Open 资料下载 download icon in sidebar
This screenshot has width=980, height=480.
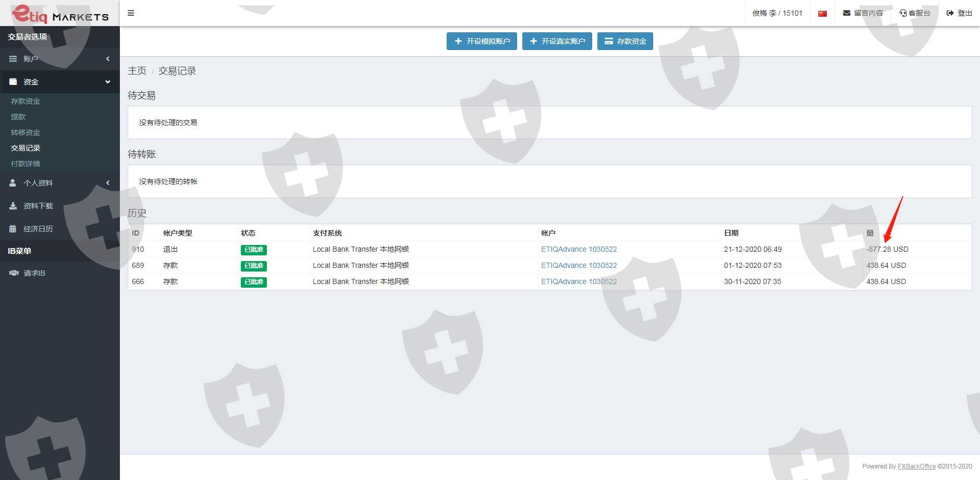coord(13,206)
